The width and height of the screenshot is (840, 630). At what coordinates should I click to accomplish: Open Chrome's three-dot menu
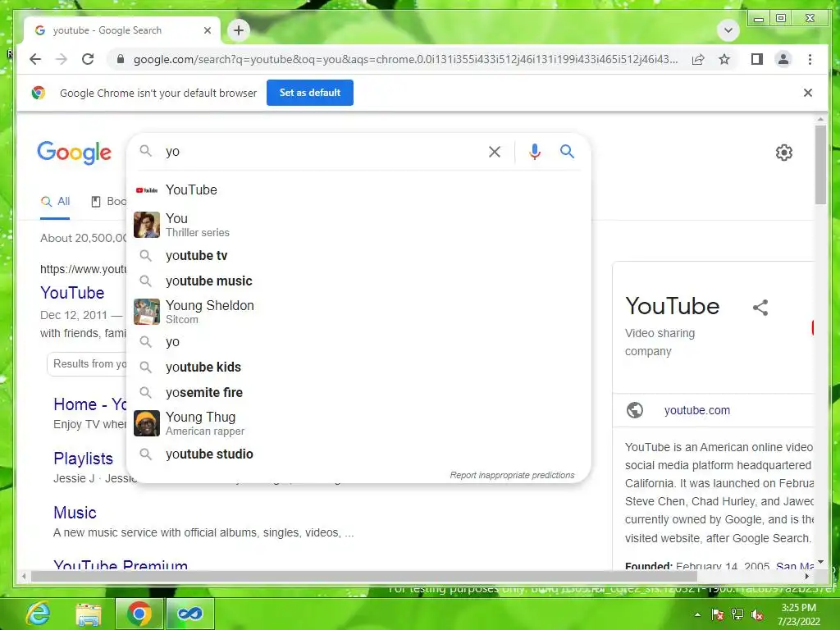pyautogui.click(x=810, y=59)
